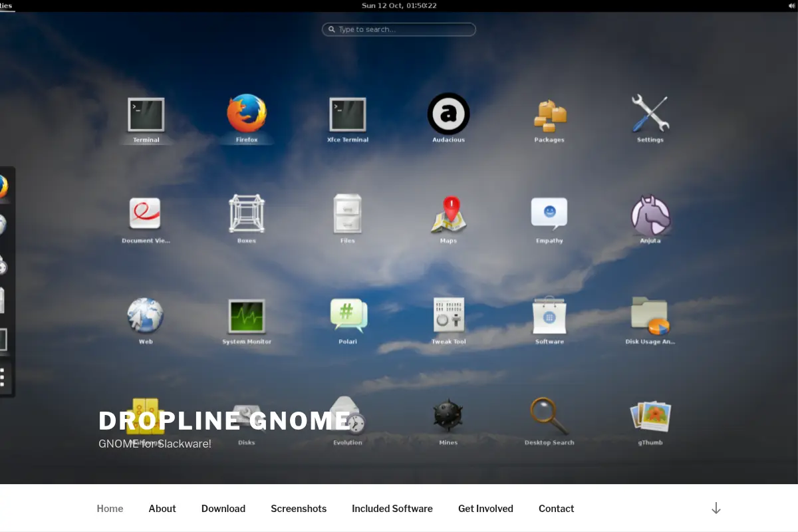The height and width of the screenshot is (532, 798).
Task: Click the date and time clock in top bar
Action: coord(399,5)
